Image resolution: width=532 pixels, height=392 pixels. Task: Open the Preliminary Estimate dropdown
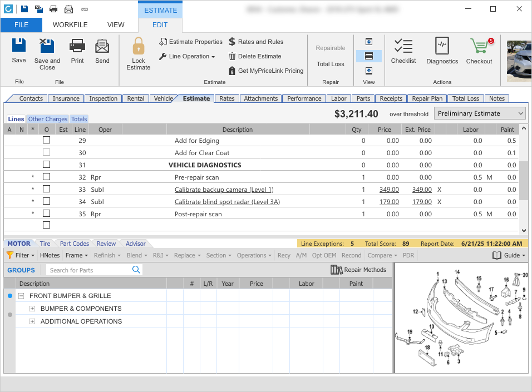point(480,113)
